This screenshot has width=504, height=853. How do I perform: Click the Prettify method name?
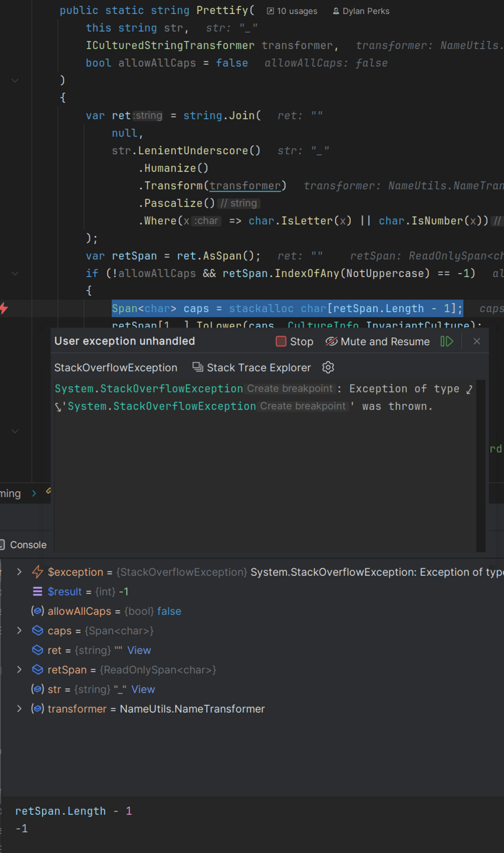(222, 10)
